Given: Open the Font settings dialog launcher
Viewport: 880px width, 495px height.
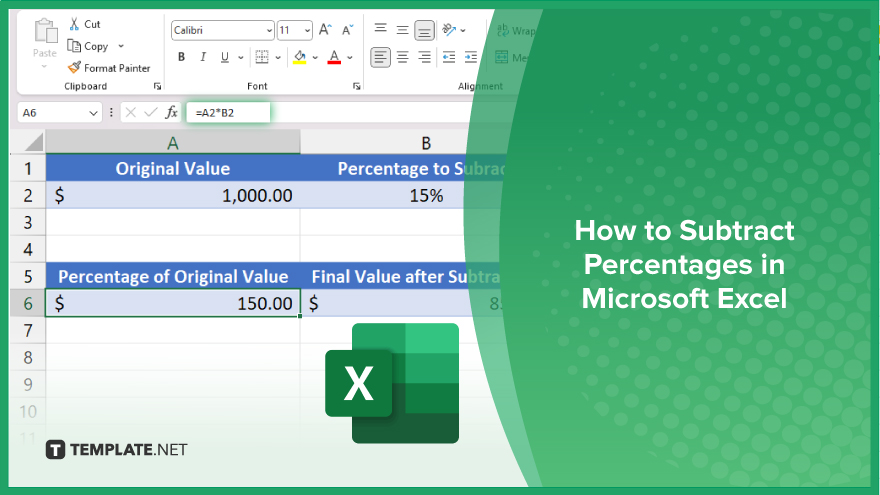Looking at the screenshot, I should (356, 86).
